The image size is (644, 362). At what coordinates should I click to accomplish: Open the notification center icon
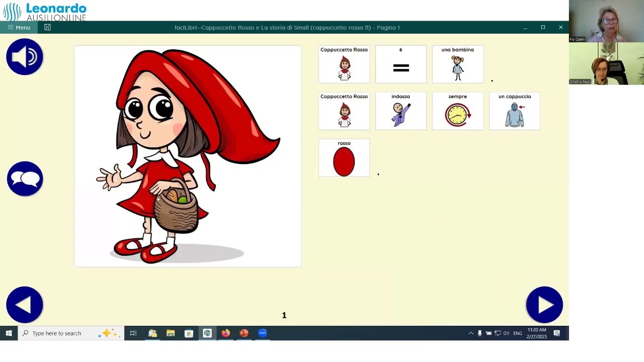tap(557, 333)
